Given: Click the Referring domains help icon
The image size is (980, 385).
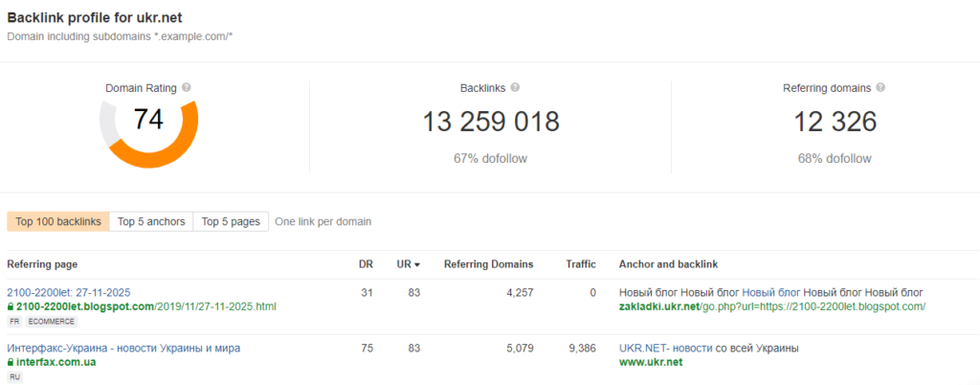Looking at the screenshot, I should click(880, 87).
